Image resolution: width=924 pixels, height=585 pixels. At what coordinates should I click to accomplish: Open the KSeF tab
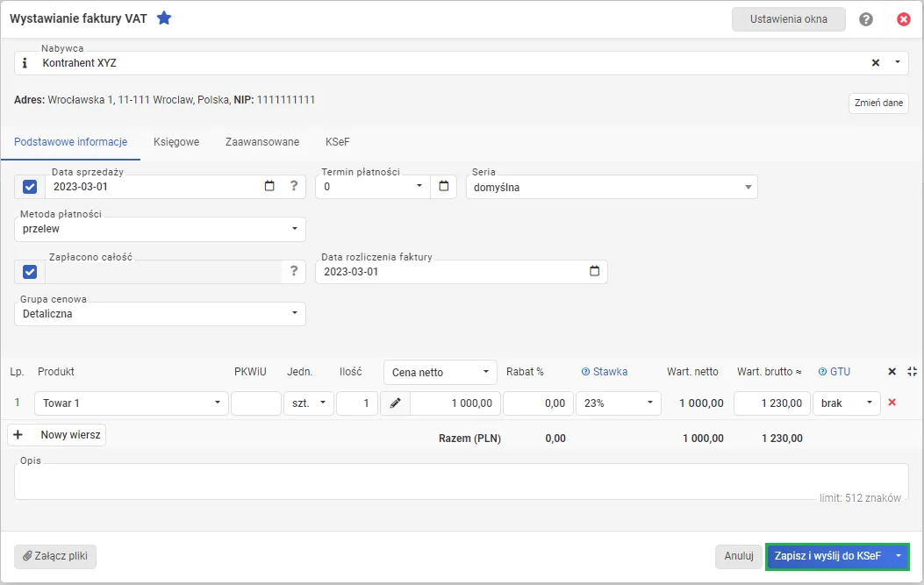[338, 142]
